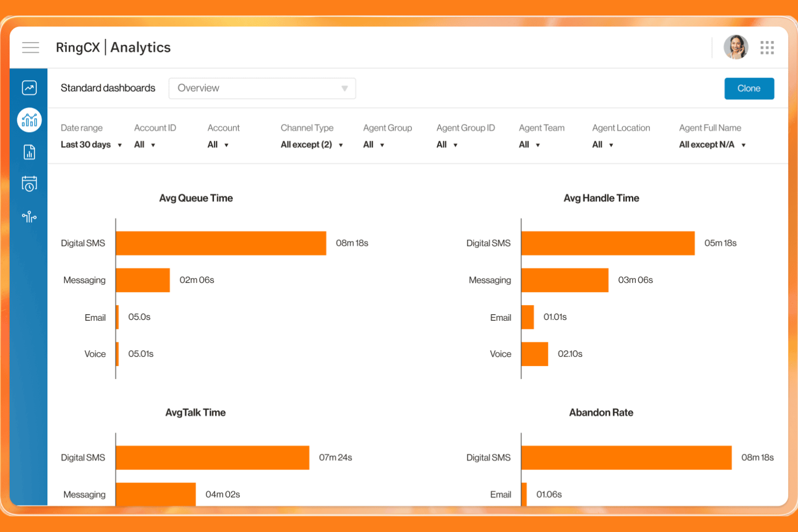Click the Avg Handle Time chart title

[x=601, y=198]
